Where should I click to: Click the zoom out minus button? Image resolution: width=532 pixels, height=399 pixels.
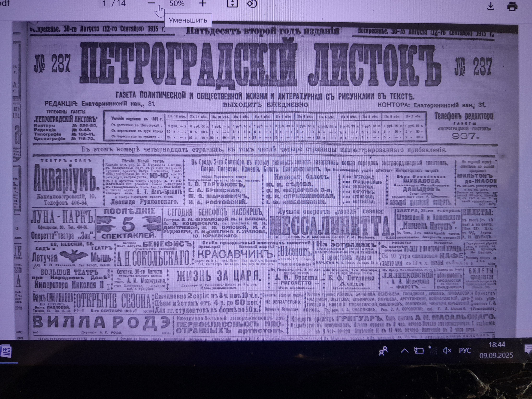pyautogui.click(x=151, y=3)
